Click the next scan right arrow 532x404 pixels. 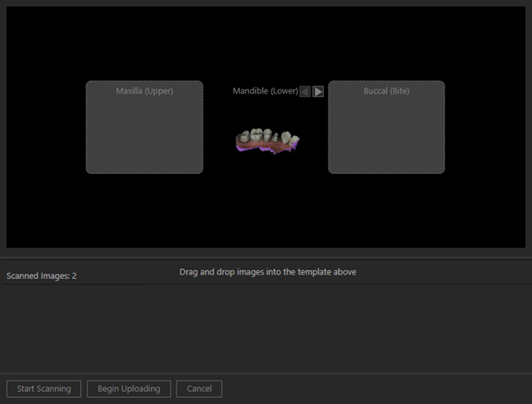(318, 91)
